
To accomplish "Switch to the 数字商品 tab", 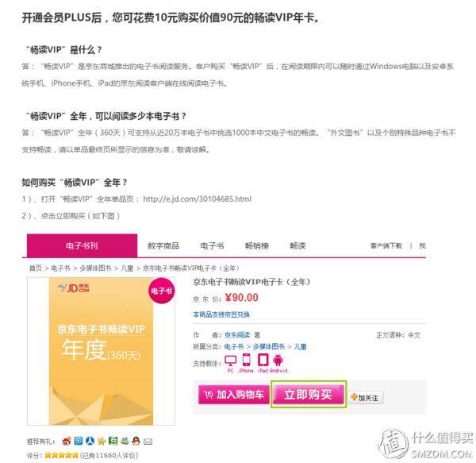I will (x=163, y=245).
